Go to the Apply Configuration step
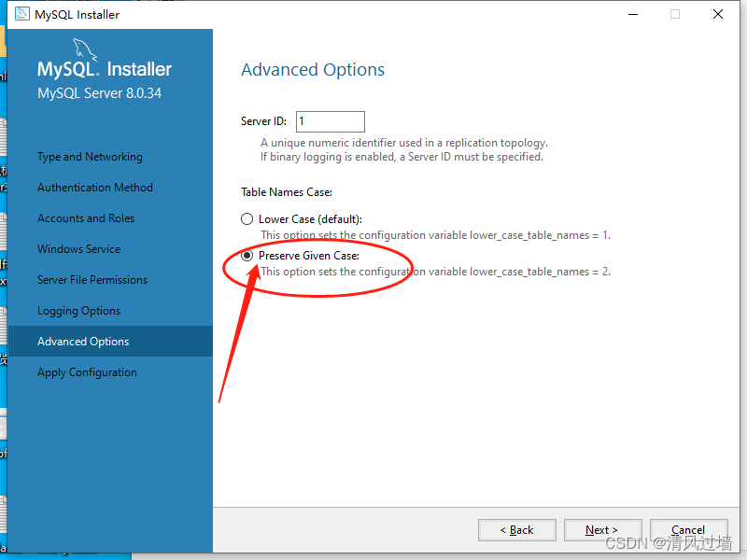Viewport: 747px width, 560px height. tap(87, 372)
